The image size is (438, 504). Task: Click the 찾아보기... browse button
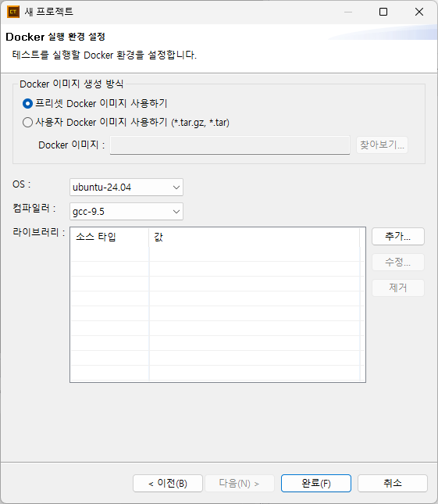(x=382, y=145)
